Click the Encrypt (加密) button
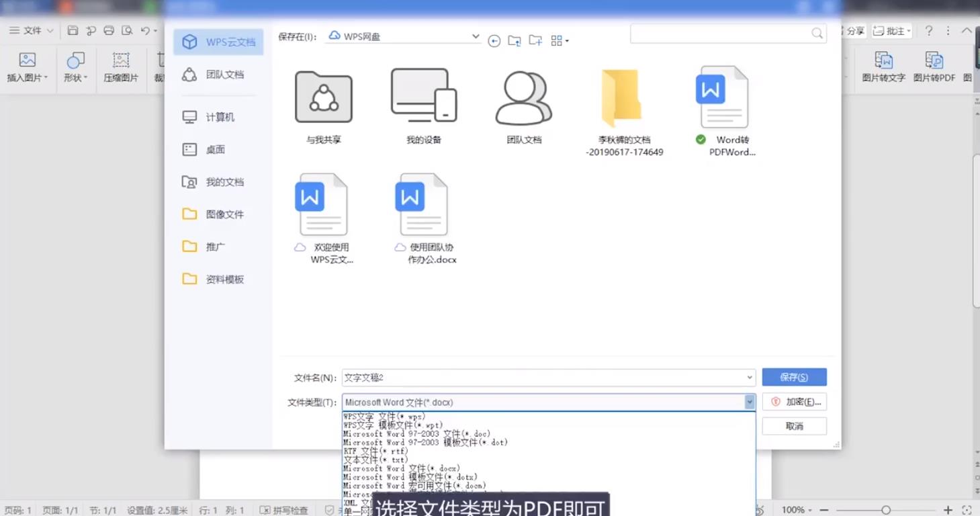Screen dimensions: 980x516 pos(794,402)
